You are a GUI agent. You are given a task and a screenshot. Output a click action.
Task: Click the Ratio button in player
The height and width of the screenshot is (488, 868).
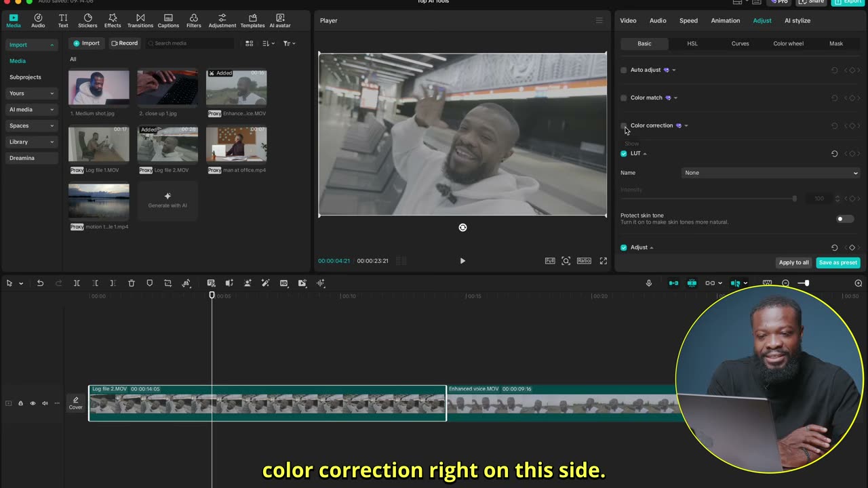pos(584,261)
